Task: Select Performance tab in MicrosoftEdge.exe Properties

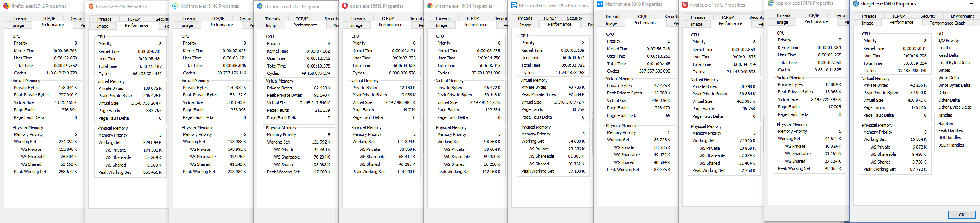Action: click(559, 24)
